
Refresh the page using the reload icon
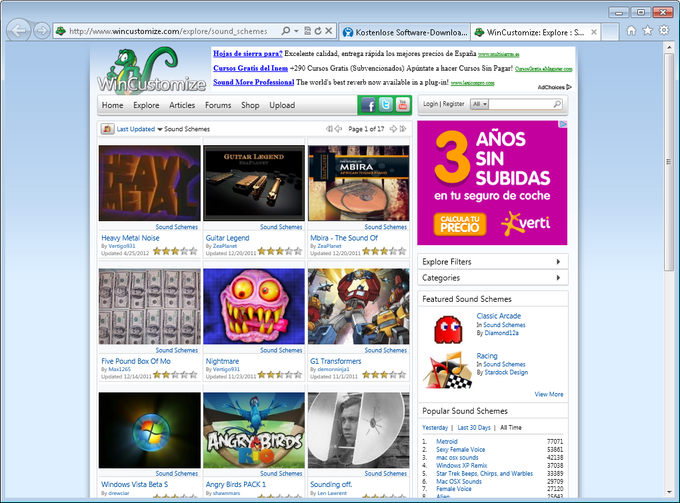point(318,31)
